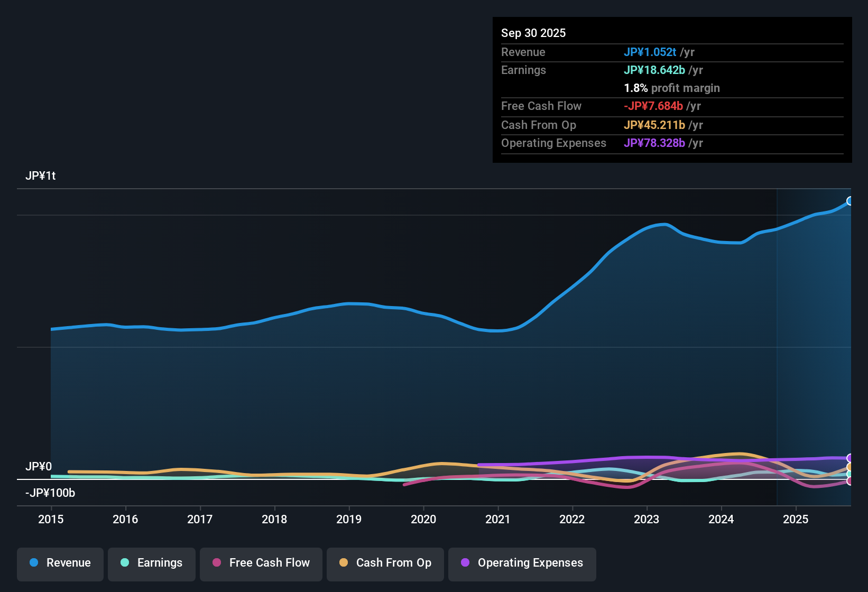The height and width of the screenshot is (592, 868).
Task: Click the pink Free Cash Flow dot icon
Action: 216,563
